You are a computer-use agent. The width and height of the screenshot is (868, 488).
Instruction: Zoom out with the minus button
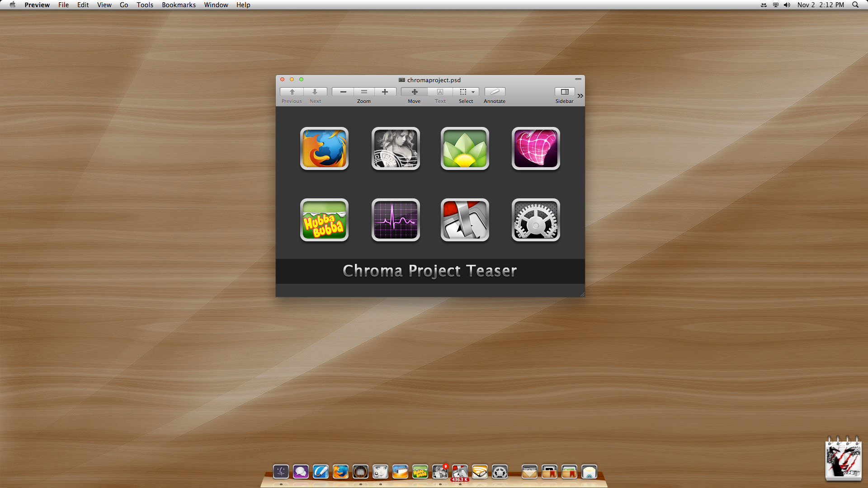pyautogui.click(x=343, y=92)
